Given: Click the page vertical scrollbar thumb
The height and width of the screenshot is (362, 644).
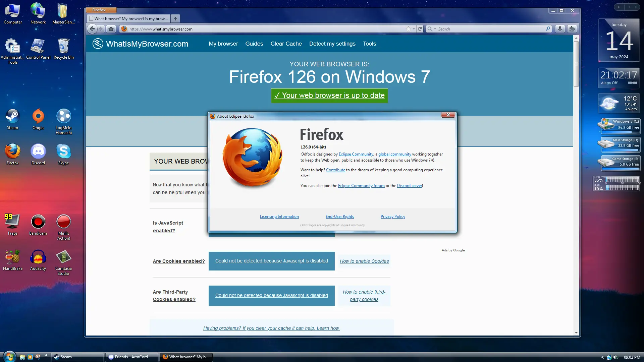Looking at the screenshot, I should pyautogui.click(x=576, y=64).
